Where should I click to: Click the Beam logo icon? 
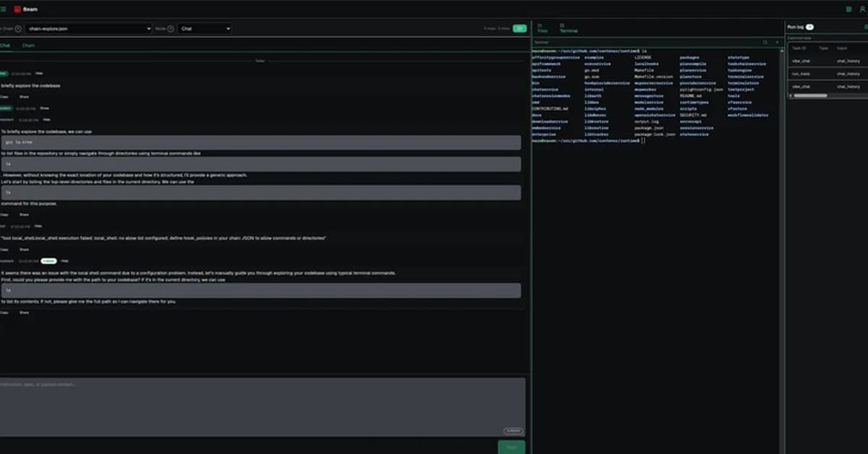[17, 9]
